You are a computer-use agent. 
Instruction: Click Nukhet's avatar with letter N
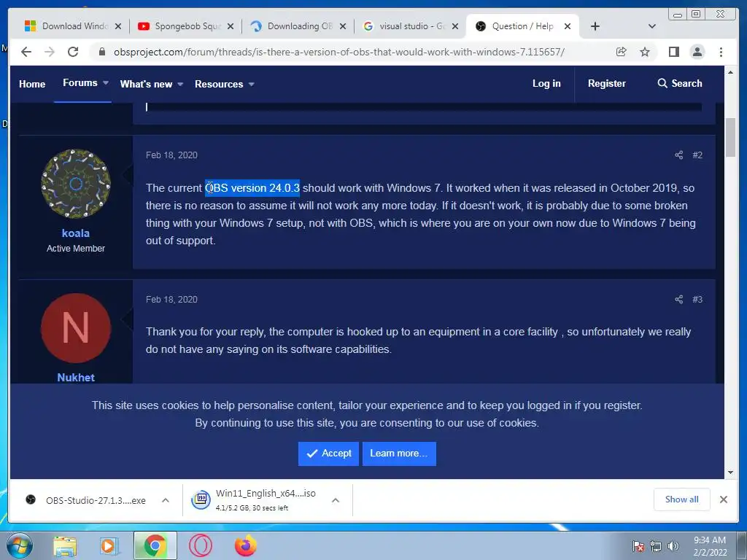76,328
